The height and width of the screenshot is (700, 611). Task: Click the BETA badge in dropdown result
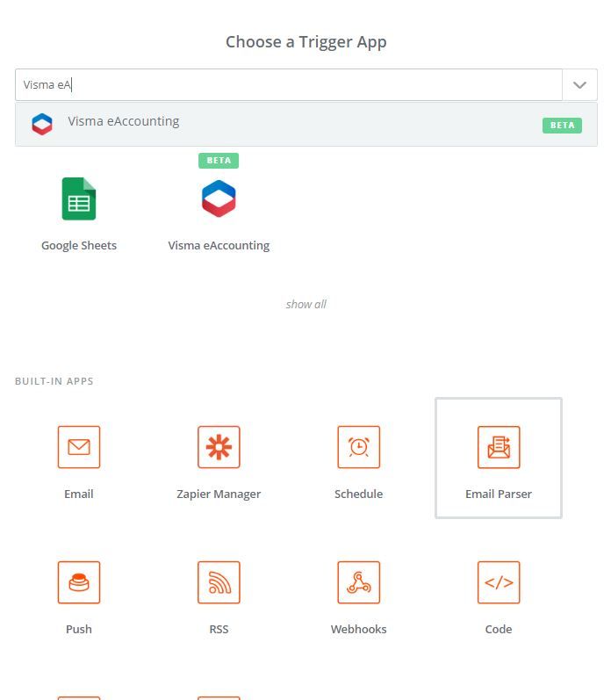click(x=562, y=125)
